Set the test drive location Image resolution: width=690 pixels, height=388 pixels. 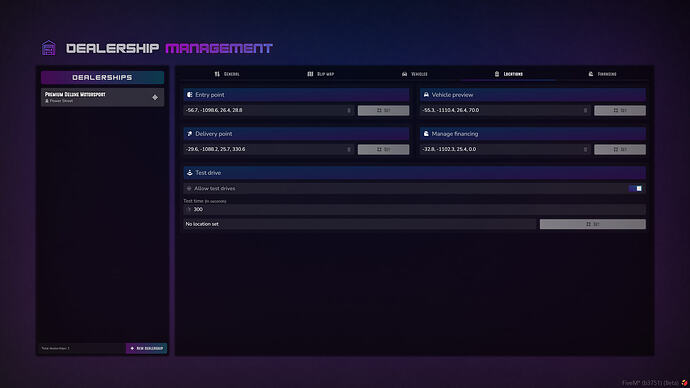[x=593, y=224]
